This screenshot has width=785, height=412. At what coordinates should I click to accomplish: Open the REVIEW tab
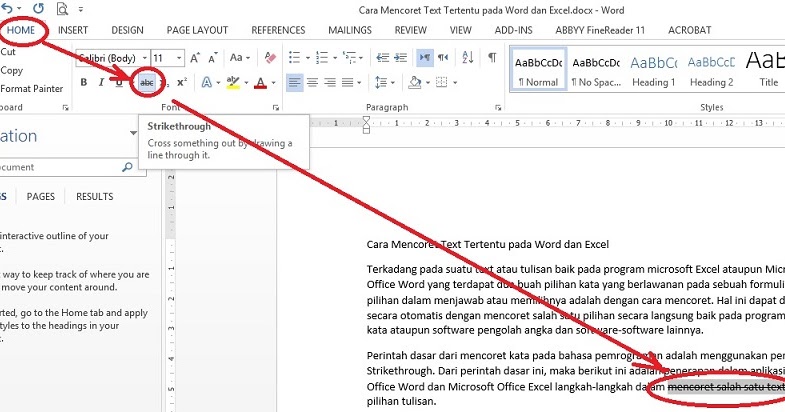(x=411, y=30)
